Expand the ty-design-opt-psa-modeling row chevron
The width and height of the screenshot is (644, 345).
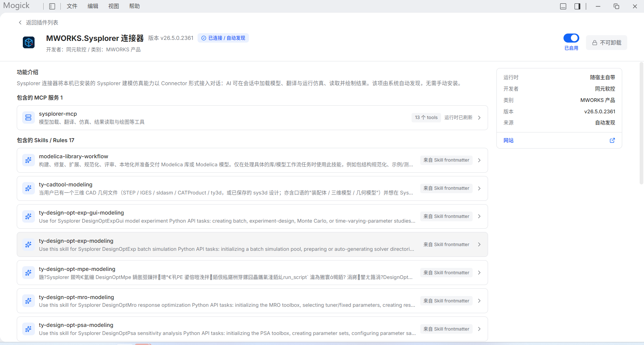[x=479, y=329]
